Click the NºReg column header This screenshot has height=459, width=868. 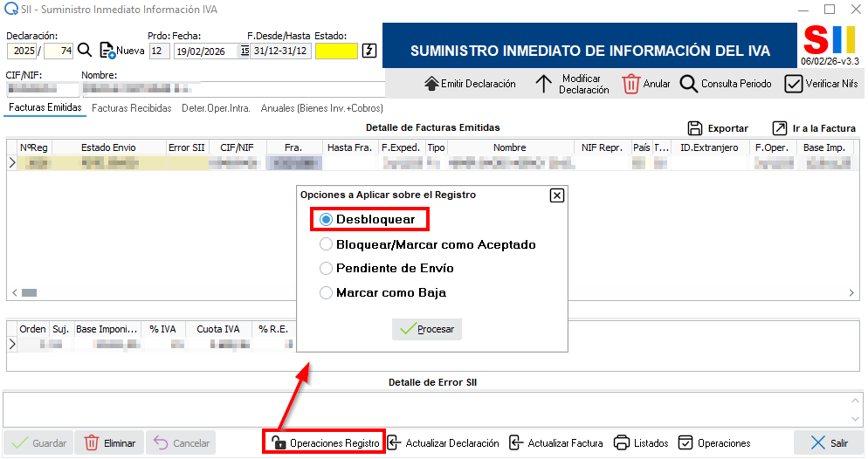[34, 147]
